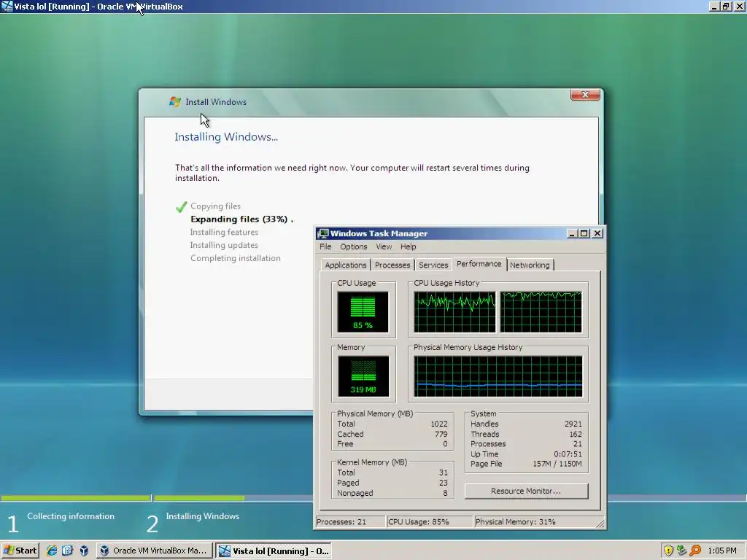Open the Start menu button
The image size is (747, 560).
tap(20, 551)
